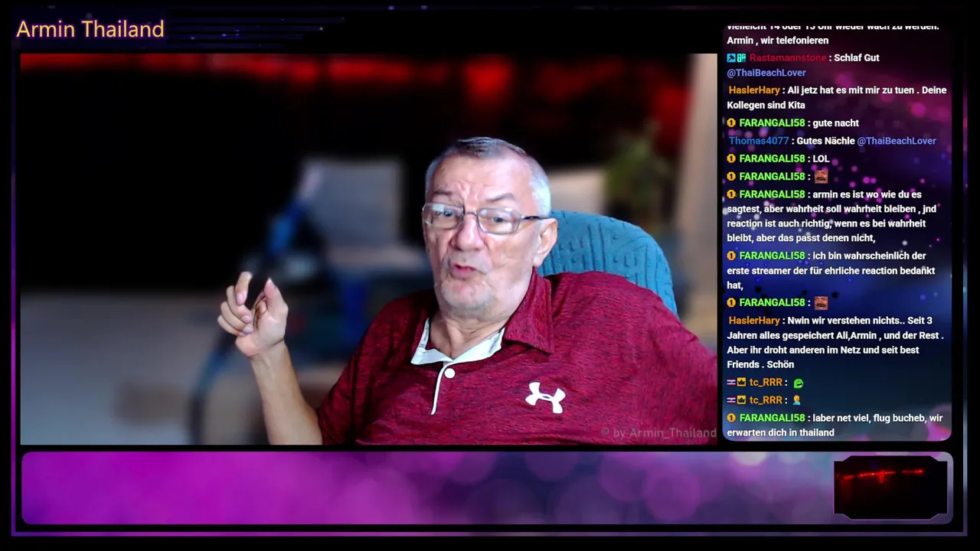Click the badge before FARANGALI58 'gute nacht'
Viewport: 980px width, 551px height.
coord(731,123)
